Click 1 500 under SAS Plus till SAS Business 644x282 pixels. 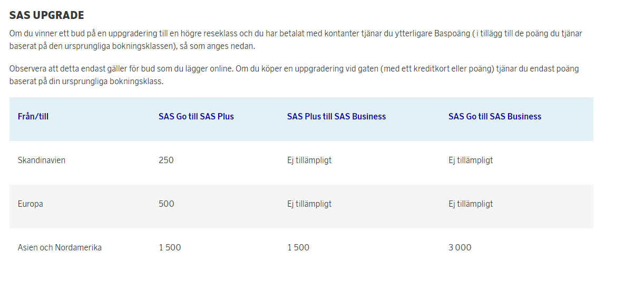(298, 247)
